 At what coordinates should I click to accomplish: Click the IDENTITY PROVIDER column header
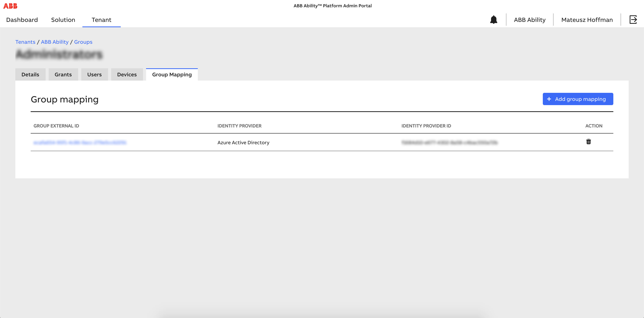(240, 126)
